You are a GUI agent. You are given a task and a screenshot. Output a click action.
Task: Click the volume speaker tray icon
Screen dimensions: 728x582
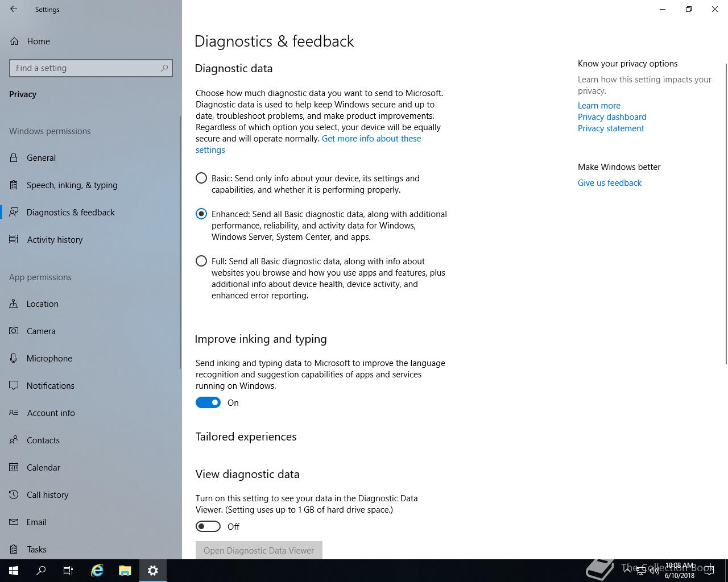click(x=654, y=571)
